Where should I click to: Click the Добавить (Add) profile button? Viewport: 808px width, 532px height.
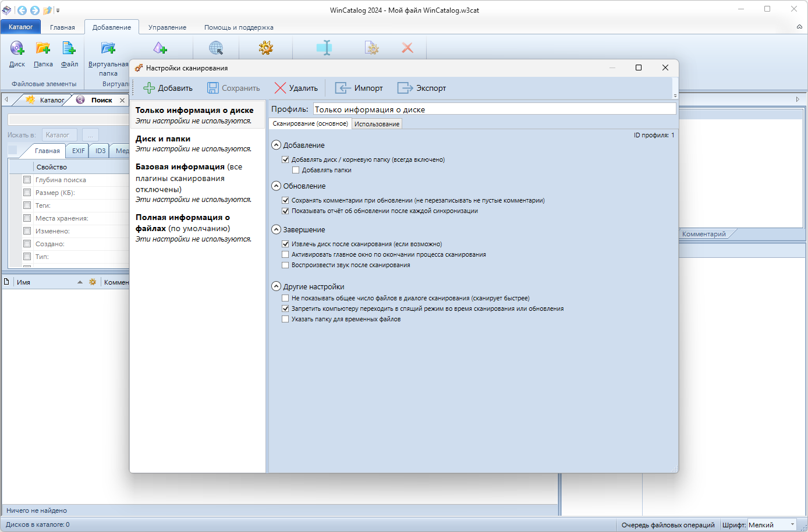[168, 88]
